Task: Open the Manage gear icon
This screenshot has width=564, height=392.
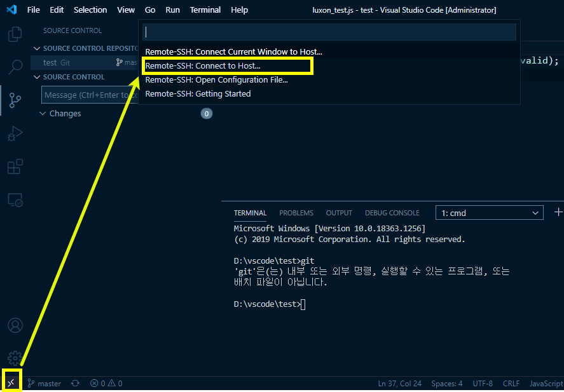Action: [x=15, y=358]
